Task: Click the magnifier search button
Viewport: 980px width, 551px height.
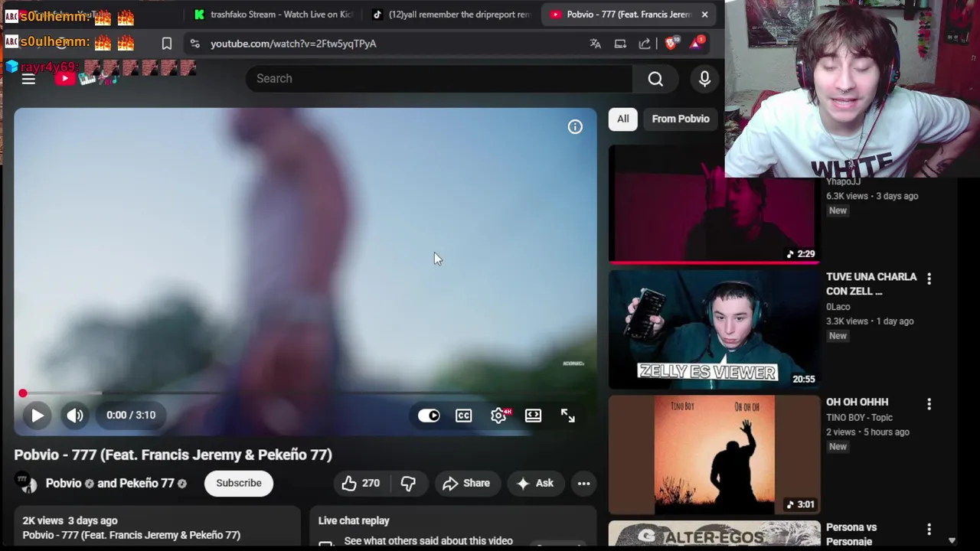Action: pyautogui.click(x=655, y=79)
